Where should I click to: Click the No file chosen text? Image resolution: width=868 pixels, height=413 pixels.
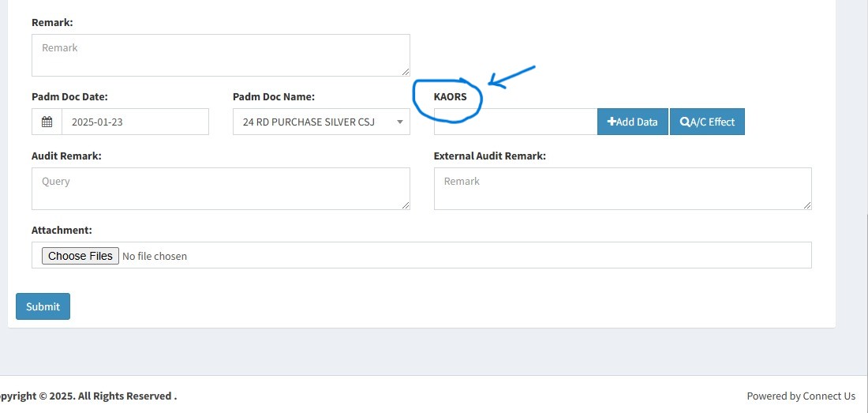pyautogui.click(x=155, y=257)
